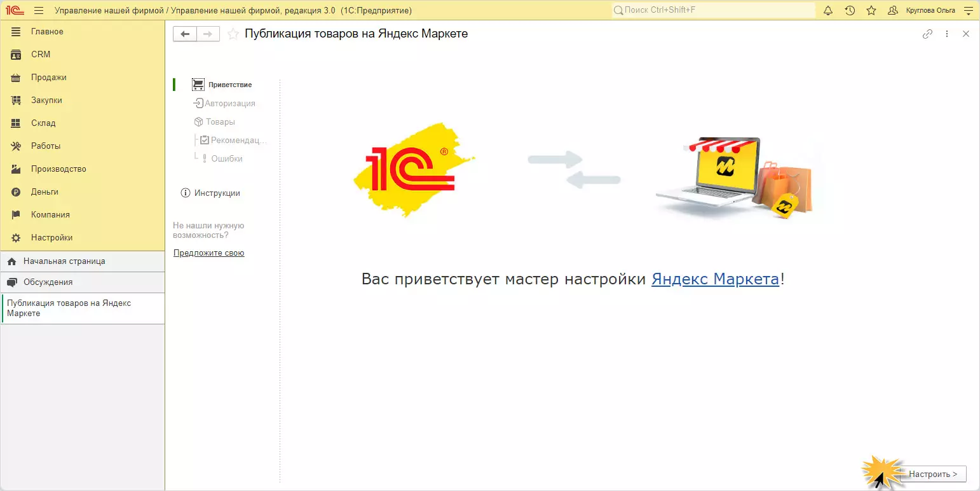Click the user profile icon
The width and height of the screenshot is (980, 491).
click(893, 10)
